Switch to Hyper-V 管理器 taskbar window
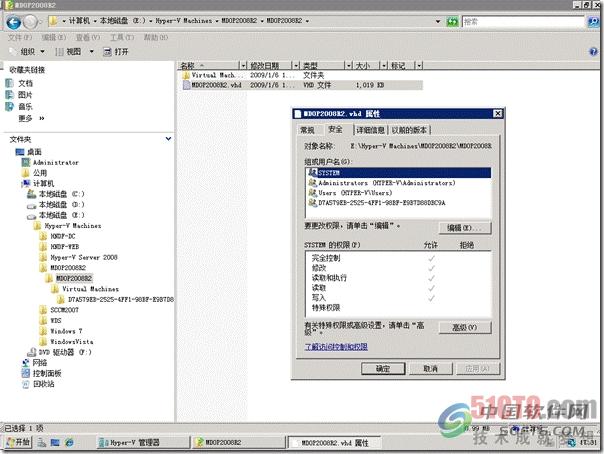 pyautogui.click(x=143, y=442)
